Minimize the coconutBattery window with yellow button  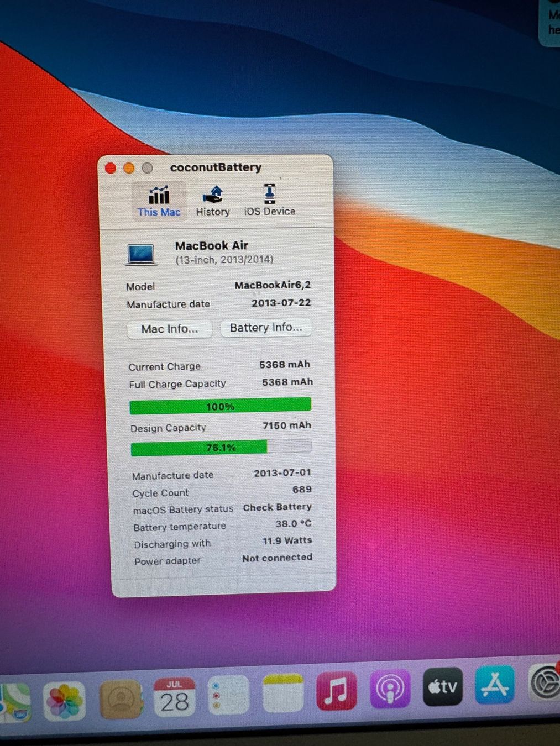pos(129,168)
